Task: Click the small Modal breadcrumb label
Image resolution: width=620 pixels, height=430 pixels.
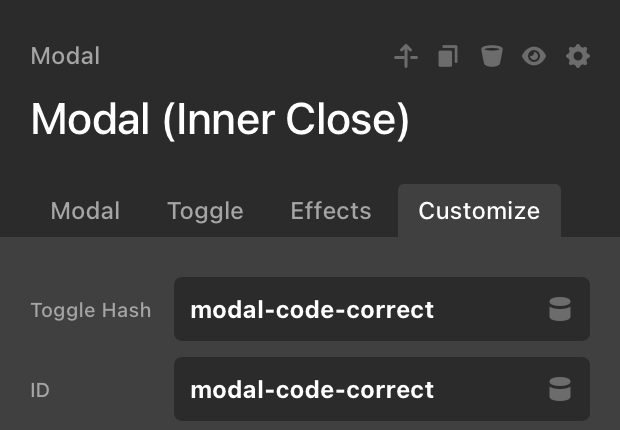Action: tap(65, 55)
